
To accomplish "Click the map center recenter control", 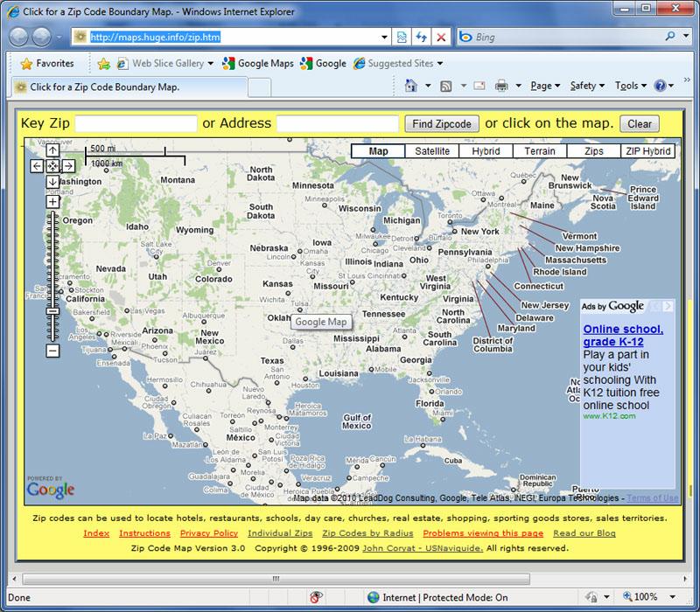I will tap(52, 166).
